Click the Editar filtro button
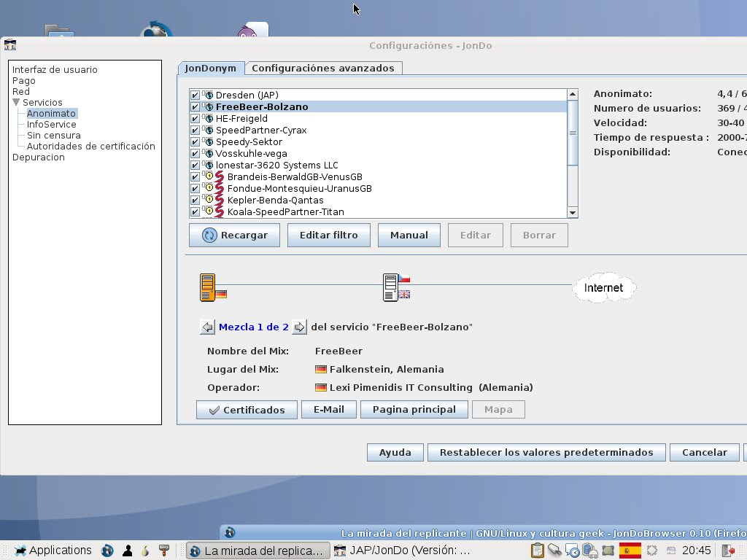 [329, 236]
